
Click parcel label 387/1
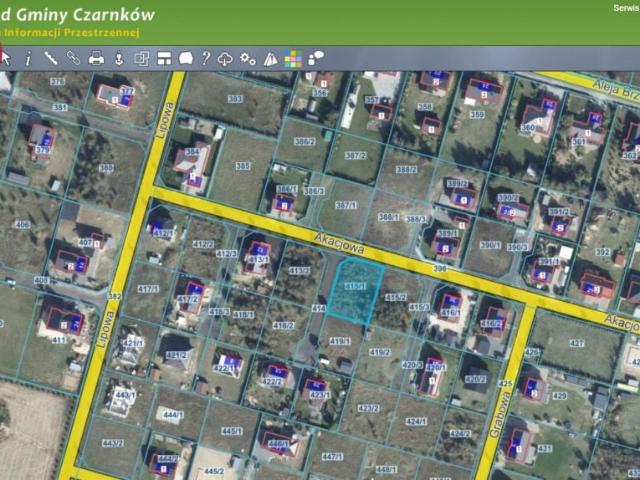[346, 205]
